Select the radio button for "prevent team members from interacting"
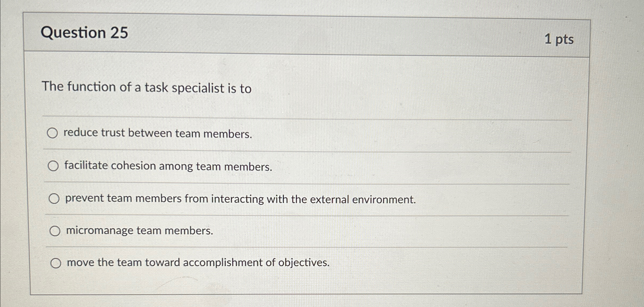The height and width of the screenshot is (307, 644). (54, 198)
